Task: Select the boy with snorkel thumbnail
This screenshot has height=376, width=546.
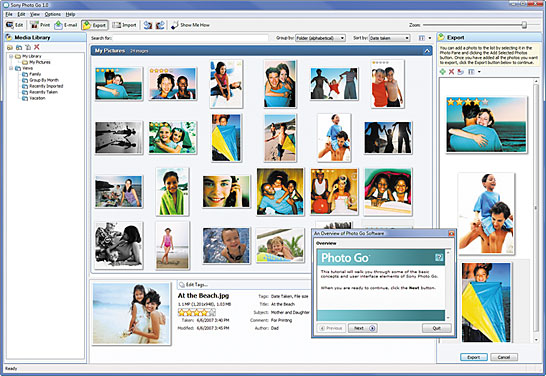Action: (226, 245)
